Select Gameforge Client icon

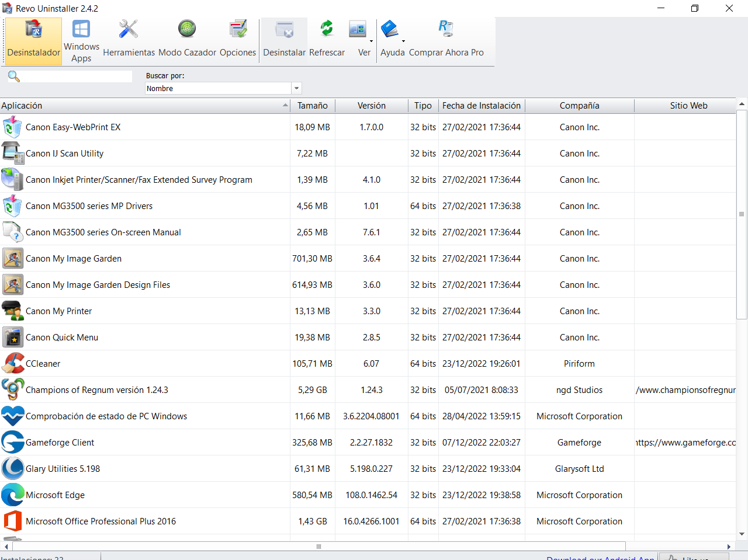(12, 442)
